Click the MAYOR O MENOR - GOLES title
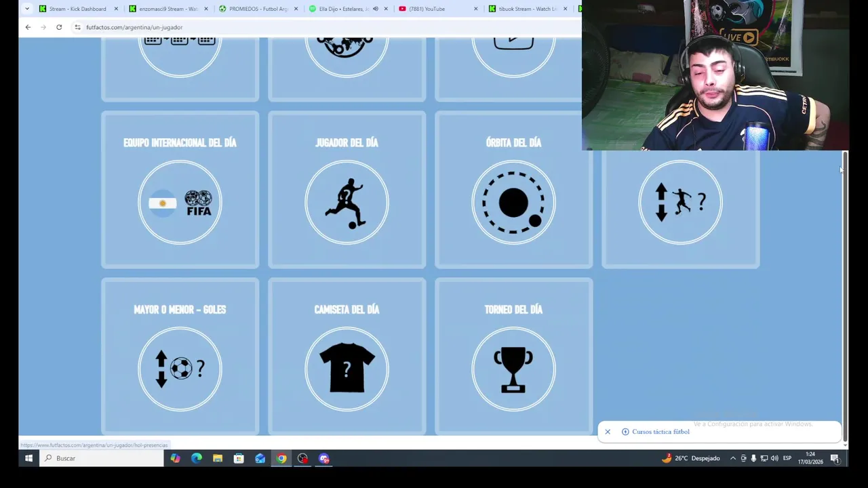 tap(180, 309)
